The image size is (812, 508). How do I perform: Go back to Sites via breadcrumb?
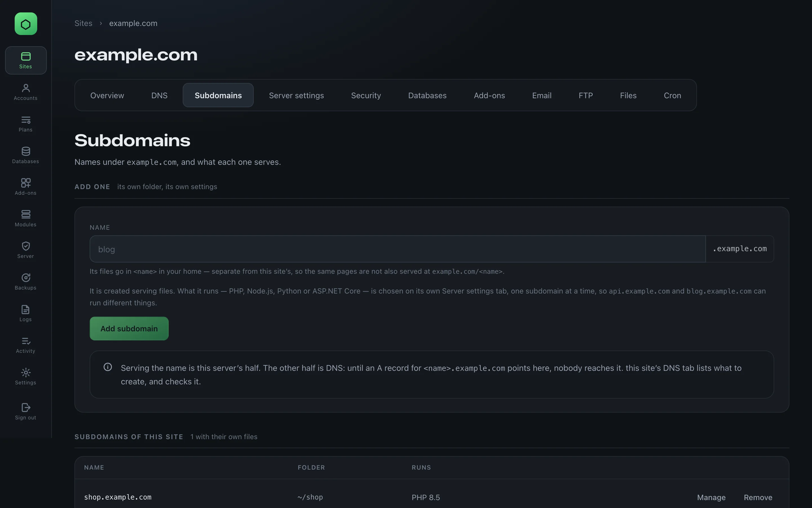click(83, 23)
